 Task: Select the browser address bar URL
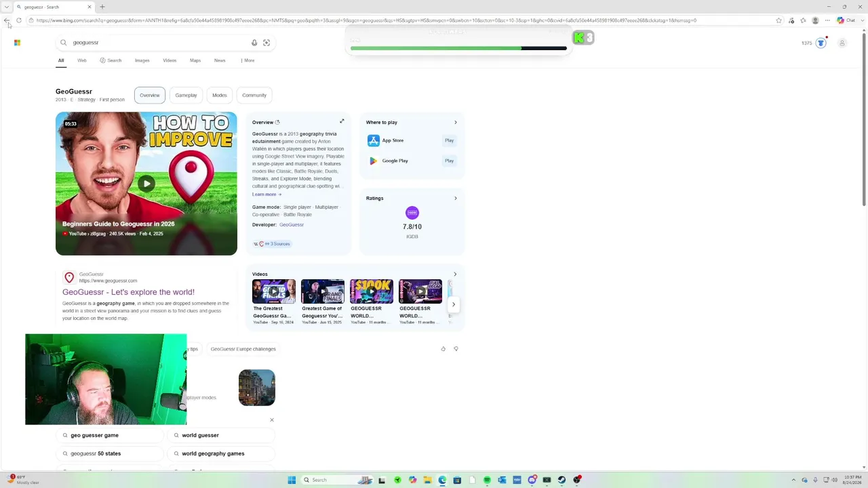coord(366,20)
